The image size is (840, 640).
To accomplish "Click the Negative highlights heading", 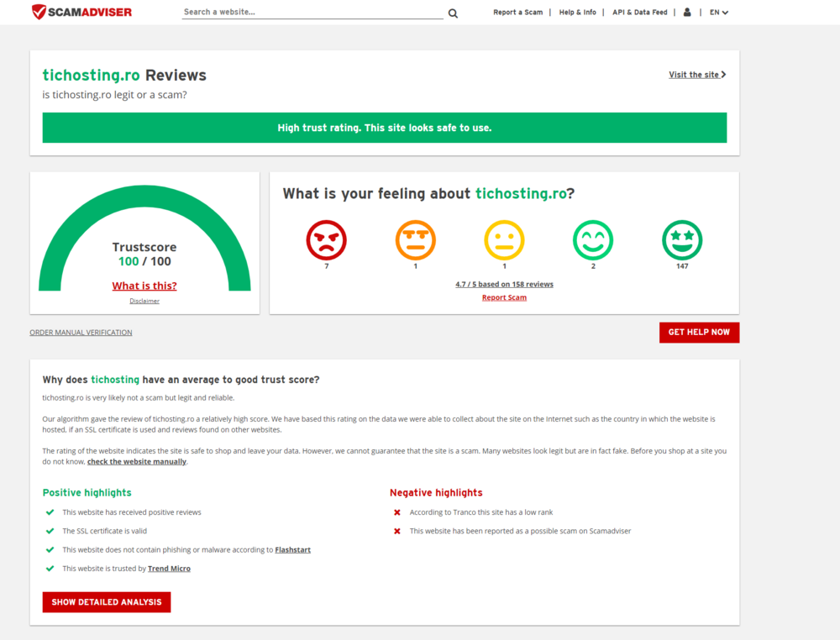I will pyautogui.click(x=436, y=493).
